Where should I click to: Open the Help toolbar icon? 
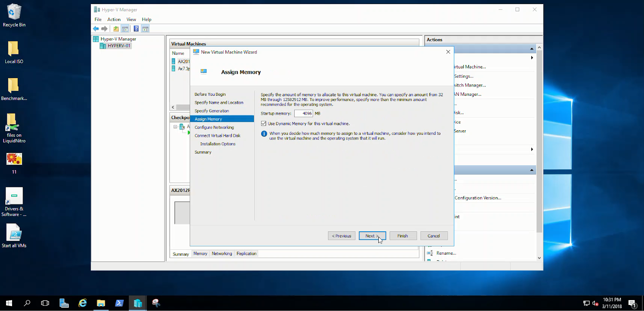click(136, 29)
